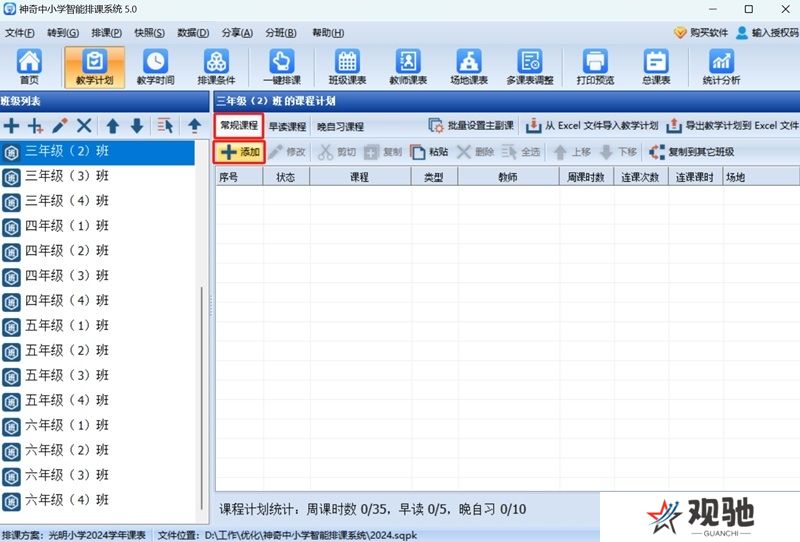The height and width of the screenshot is (542, 800).
Task: Run 一键排课 from the toolbar
Action: click(x=282, y=67)
